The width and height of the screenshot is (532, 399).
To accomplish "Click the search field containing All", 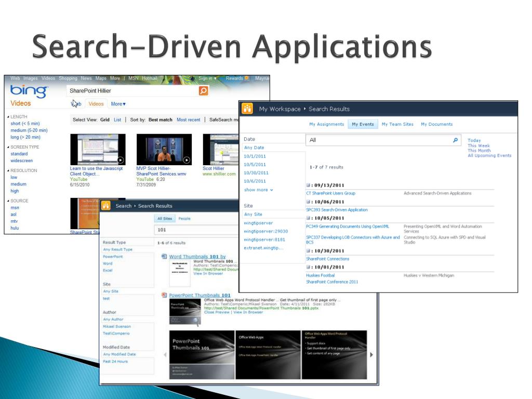I will 383,140.
